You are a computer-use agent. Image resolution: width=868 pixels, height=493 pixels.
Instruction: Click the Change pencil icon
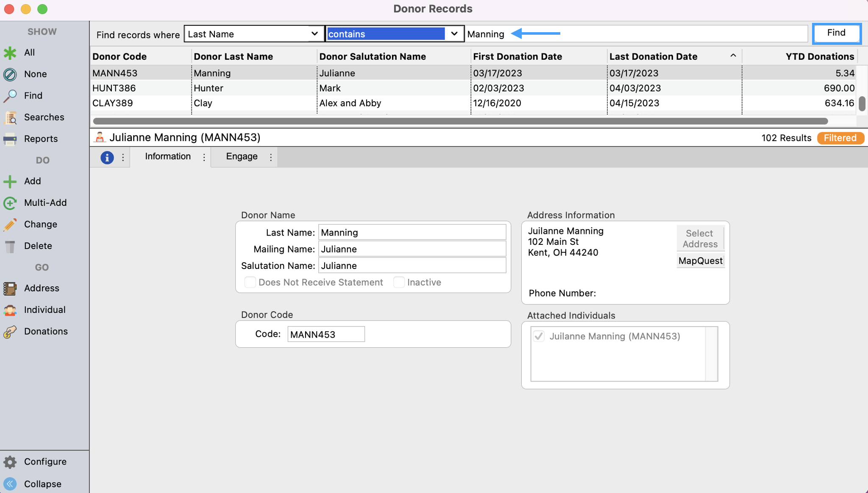(10, 224)
